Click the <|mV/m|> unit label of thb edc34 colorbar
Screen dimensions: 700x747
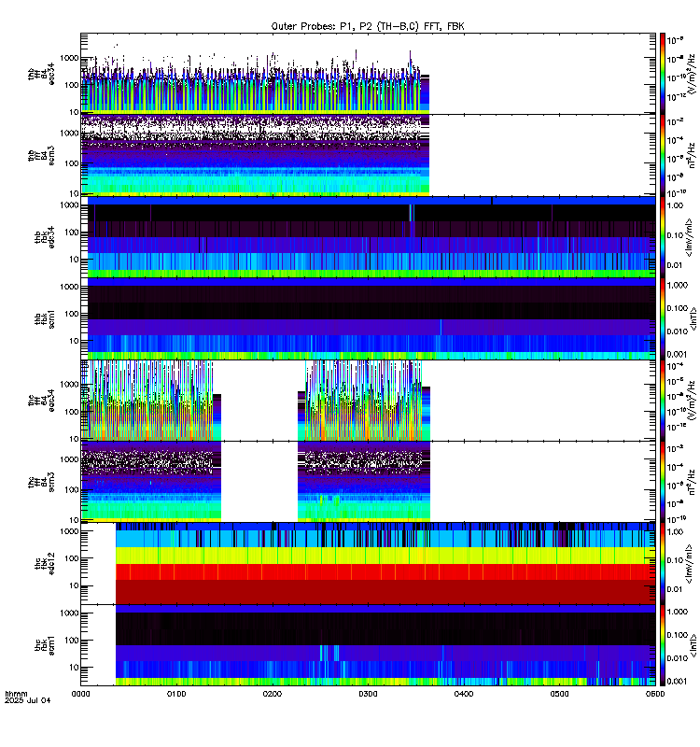(689, 237)
